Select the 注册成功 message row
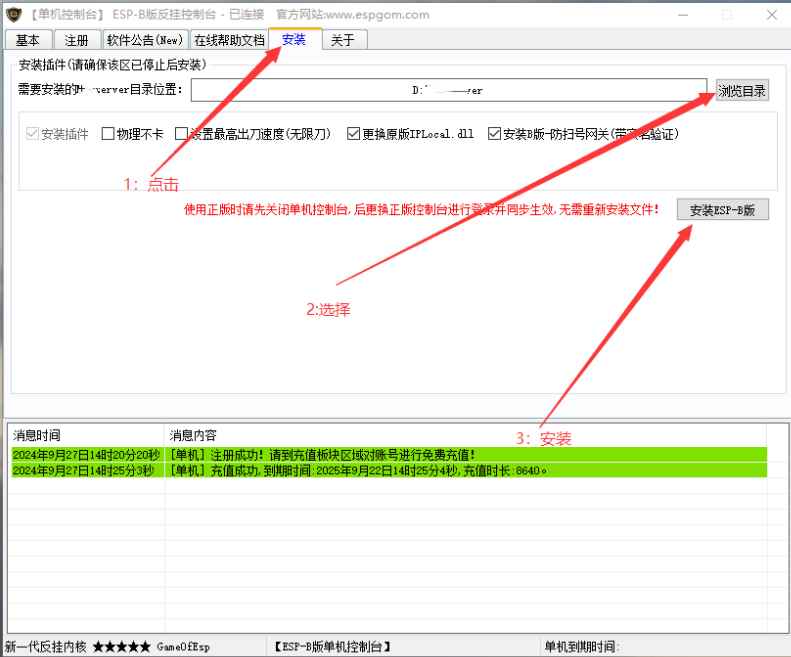 (x=389, y=455)
